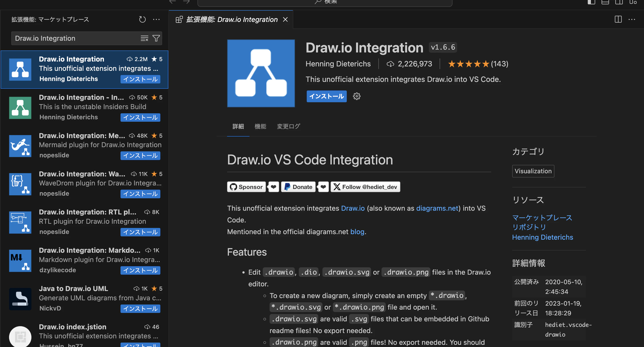Image resolution: width=644 pixels, height=347 pixels.
Task: Select the Markdown plugin extension icon
Action: coord(20,261)
